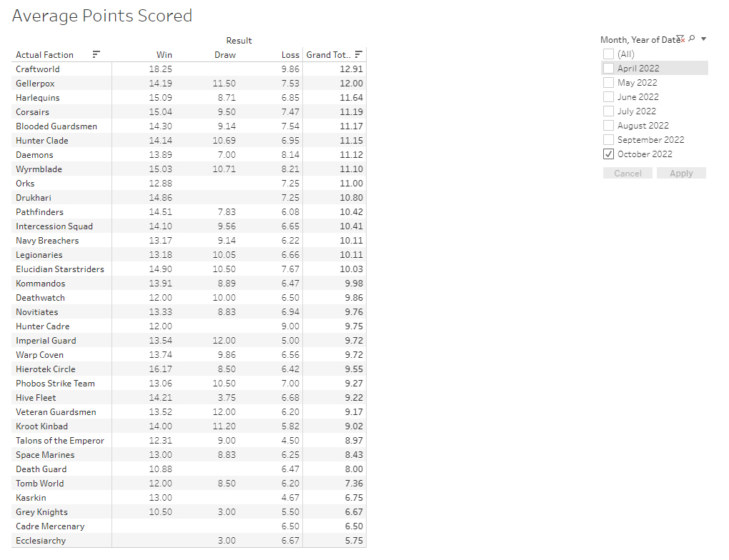Image resolution: width=729 pixels, height=560 pixels.
Task: Uncheck the October 2022 checkbox
Action: click(608, 154)
